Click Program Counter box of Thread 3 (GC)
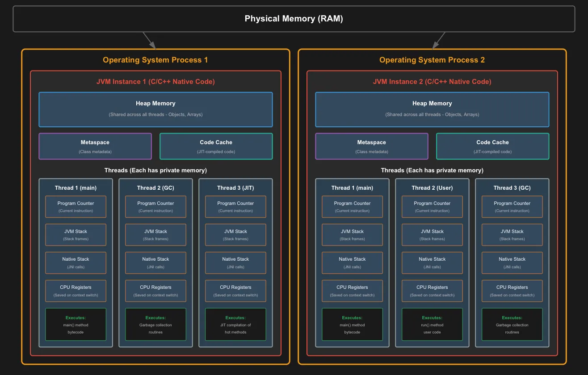 click(512, 207)
